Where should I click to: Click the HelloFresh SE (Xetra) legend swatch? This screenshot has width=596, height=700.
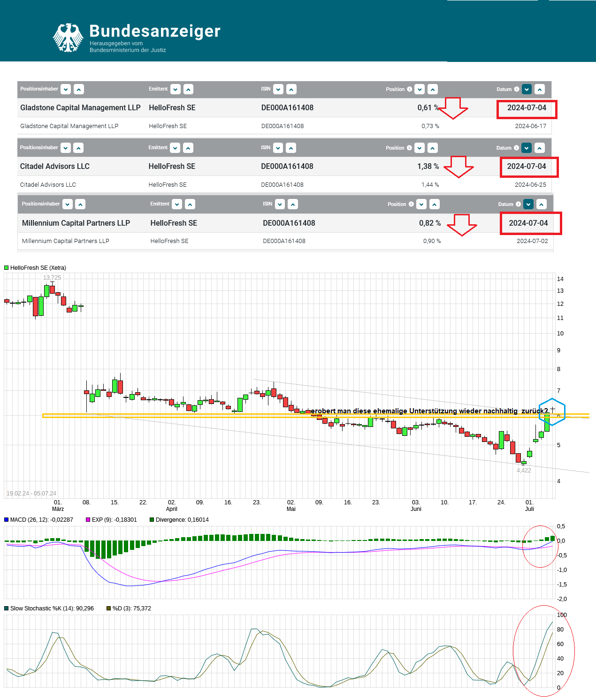tap(6, 267)
